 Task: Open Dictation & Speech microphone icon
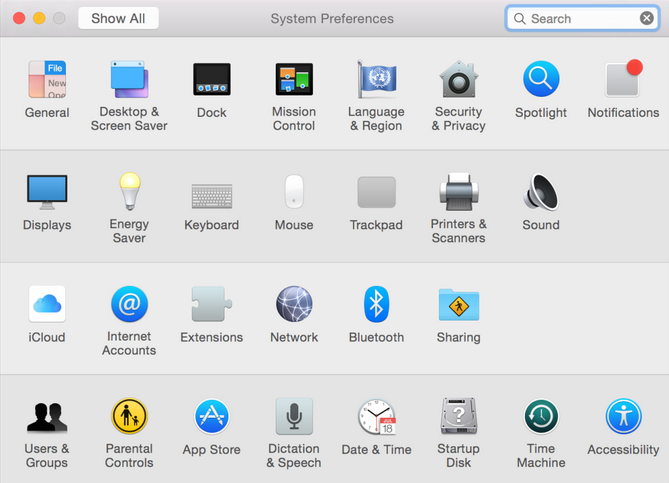point(294,416)
